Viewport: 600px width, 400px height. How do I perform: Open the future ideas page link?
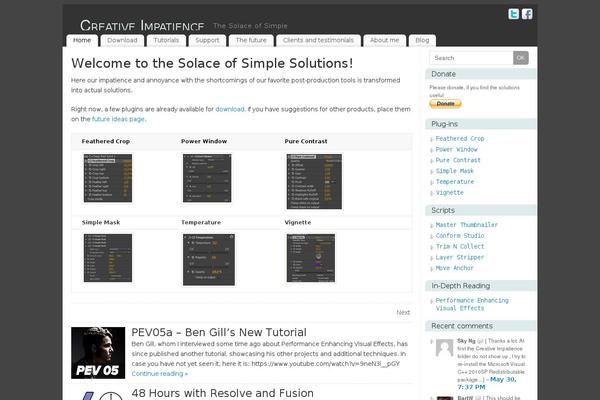118,119
